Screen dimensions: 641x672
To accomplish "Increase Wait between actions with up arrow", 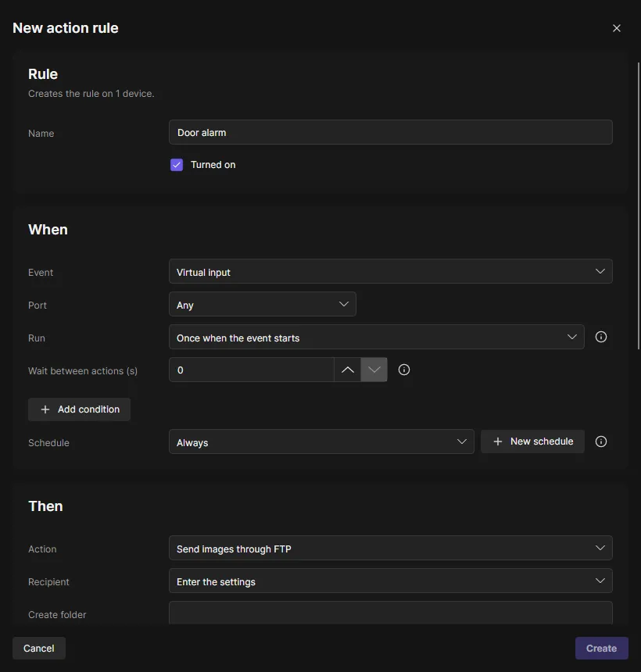I will 347,370.
